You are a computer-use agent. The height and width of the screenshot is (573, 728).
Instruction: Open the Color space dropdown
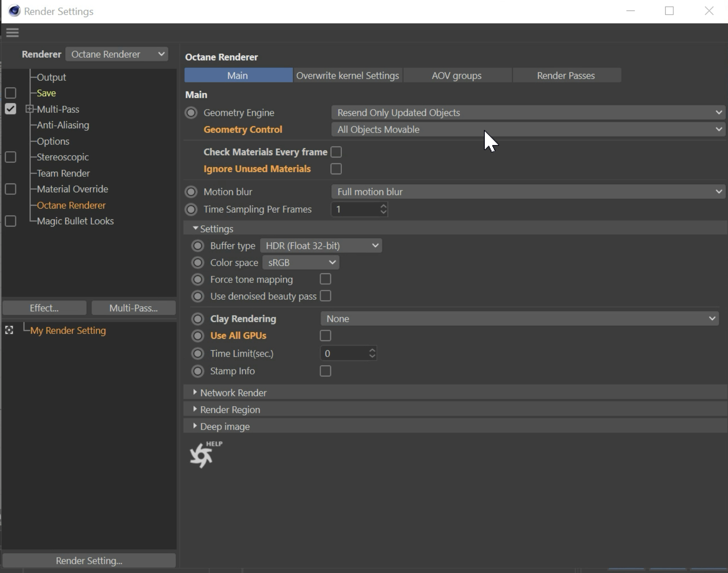[300, 262]
